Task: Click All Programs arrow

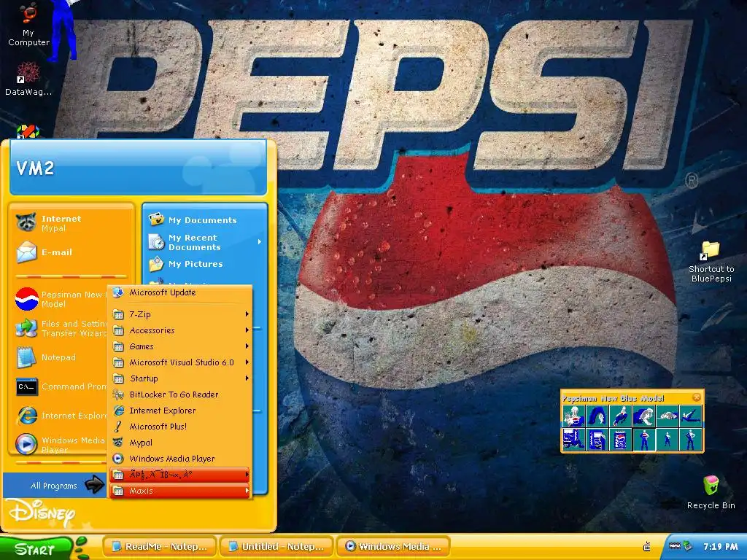Action: point(94,485)
